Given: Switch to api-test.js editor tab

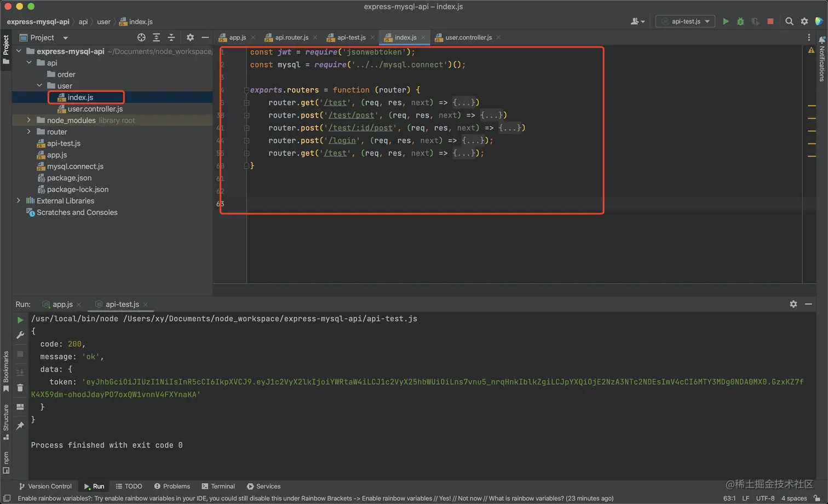Looking at the screenshot, I should (x=351, y=37).
